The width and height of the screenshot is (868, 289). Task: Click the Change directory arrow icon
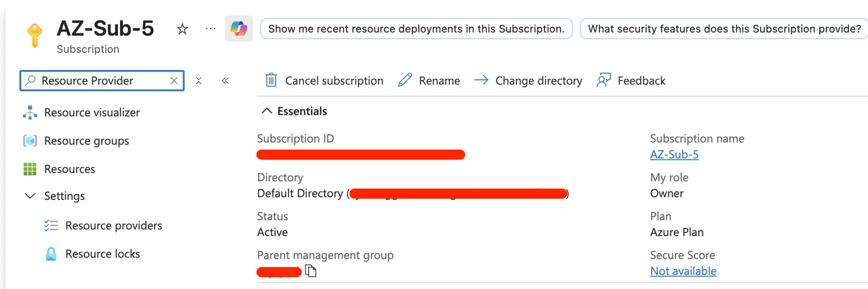tap(481, 80)
